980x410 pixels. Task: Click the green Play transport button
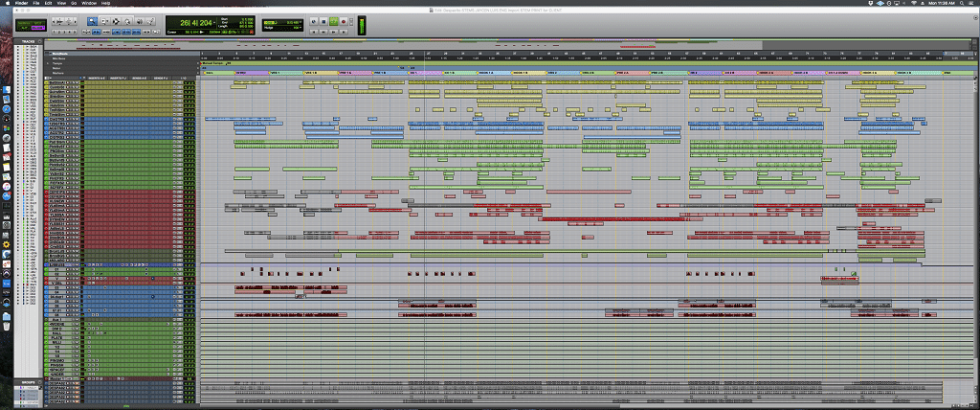pyautogui.click(x=334, y=21)
